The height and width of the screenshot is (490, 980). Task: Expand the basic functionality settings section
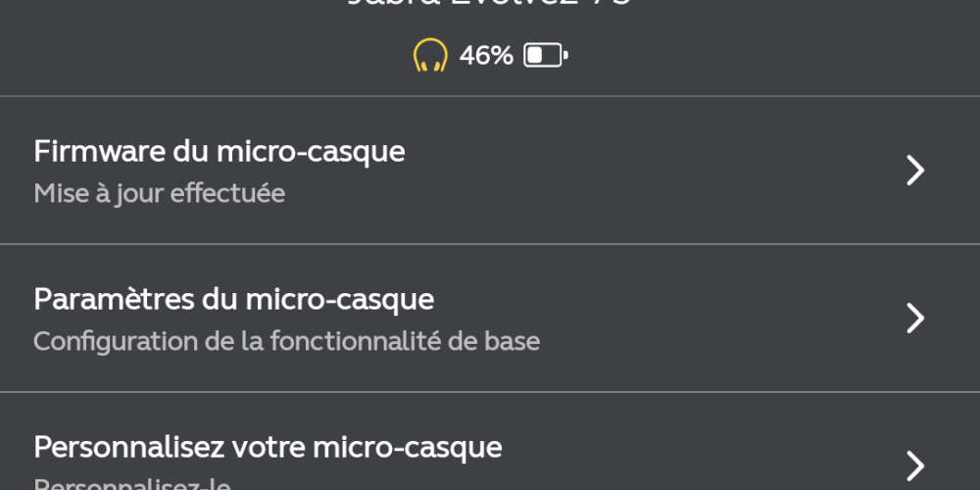(x=490, y=318)
